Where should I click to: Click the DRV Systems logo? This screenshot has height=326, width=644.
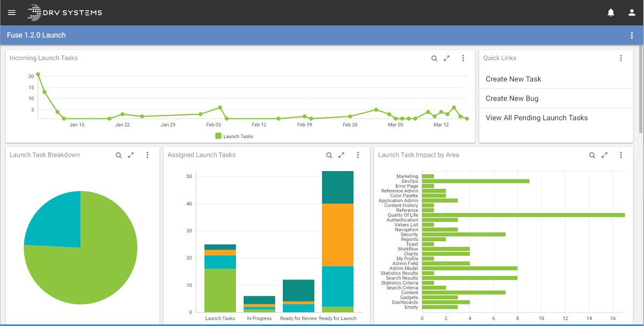[64, 12]
